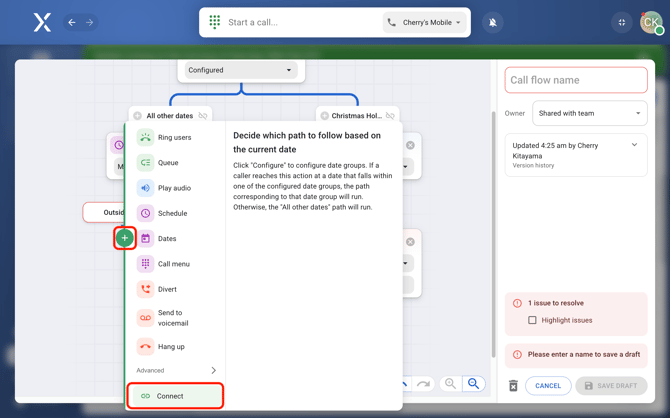Click the Cancel button
670x418 pixels.
[547, 385]
